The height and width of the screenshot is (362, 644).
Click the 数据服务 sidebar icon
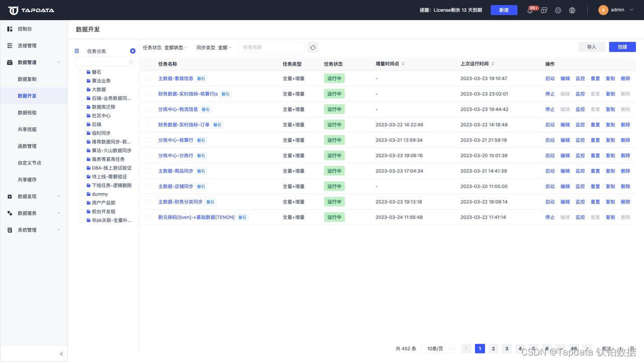(x=10, y=213)
